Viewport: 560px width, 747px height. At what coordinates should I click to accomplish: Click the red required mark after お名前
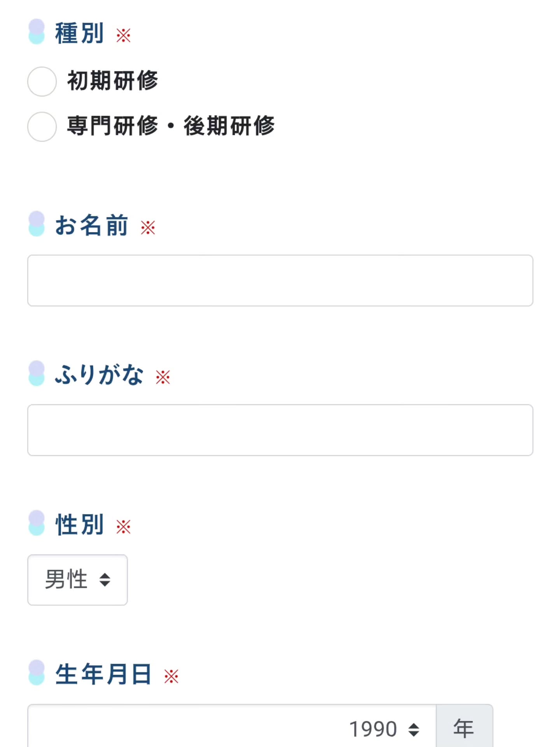pyautogui.click(x=148, y=228)
